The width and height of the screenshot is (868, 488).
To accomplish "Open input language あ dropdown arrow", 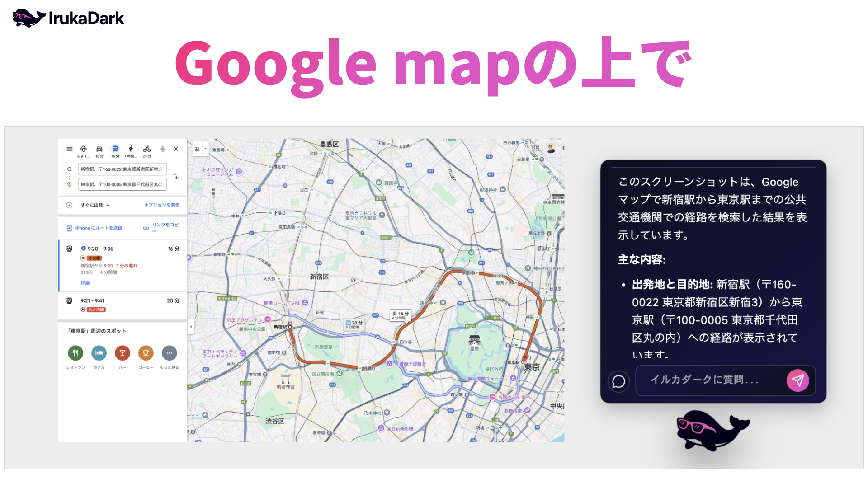I will click(x=205, y=149).
